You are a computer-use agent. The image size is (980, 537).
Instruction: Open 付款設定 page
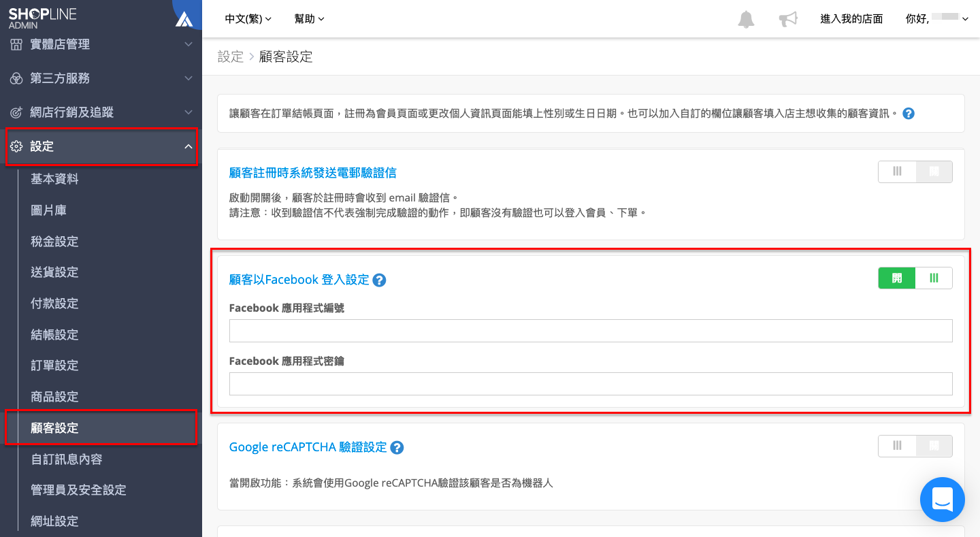(54, 304)
